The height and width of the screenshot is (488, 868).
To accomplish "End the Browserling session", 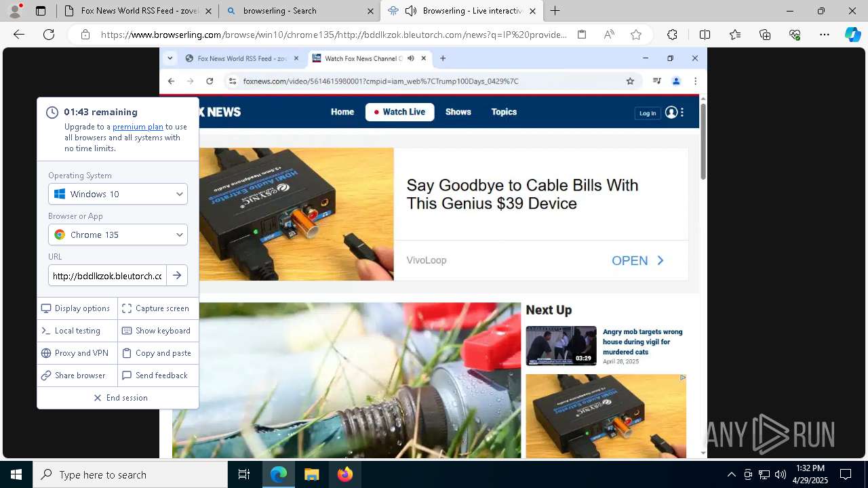I will coord(118,398).
